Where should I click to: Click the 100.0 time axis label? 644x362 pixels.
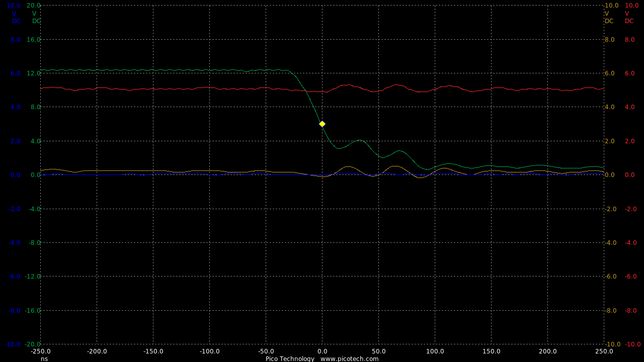pos(435,351)
